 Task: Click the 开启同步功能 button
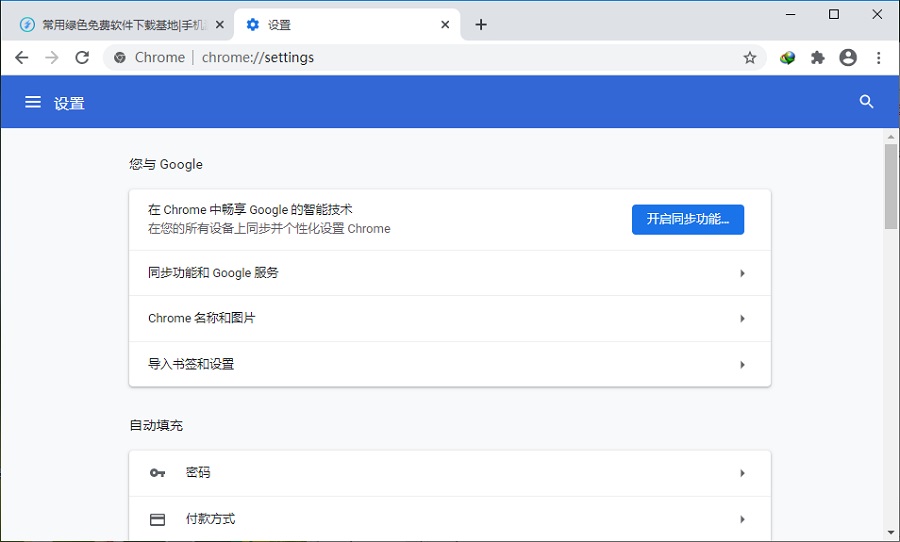(688, 219)
